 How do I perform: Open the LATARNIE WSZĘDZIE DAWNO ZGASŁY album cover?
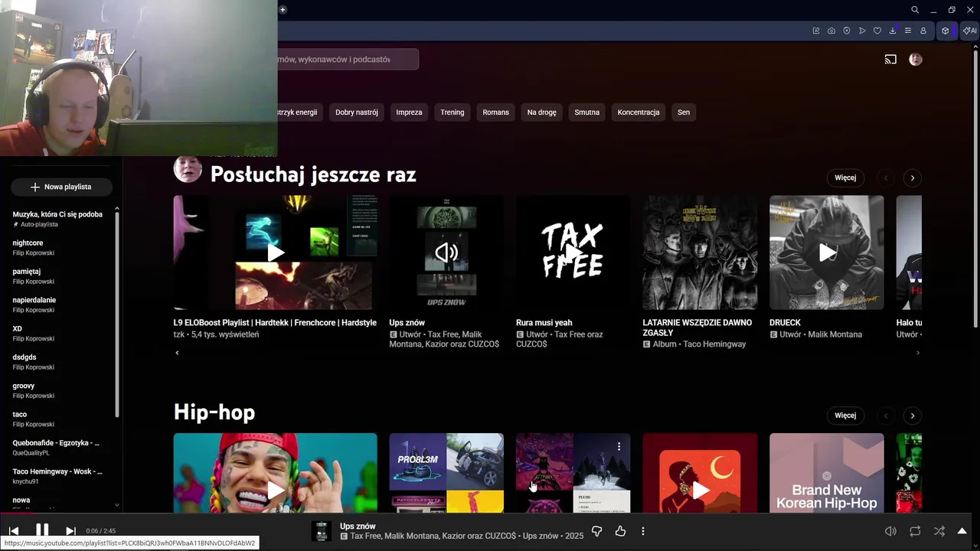tap(700, 253)
